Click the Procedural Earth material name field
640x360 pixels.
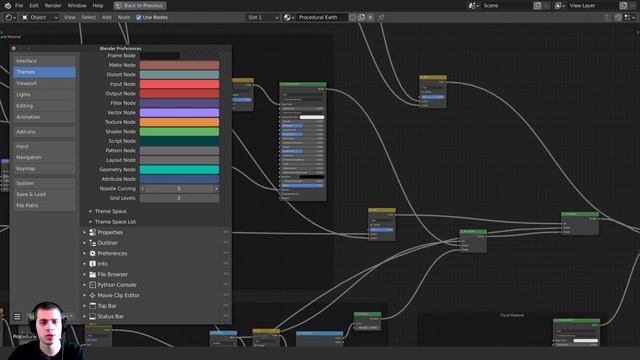[x=322, y=18]
